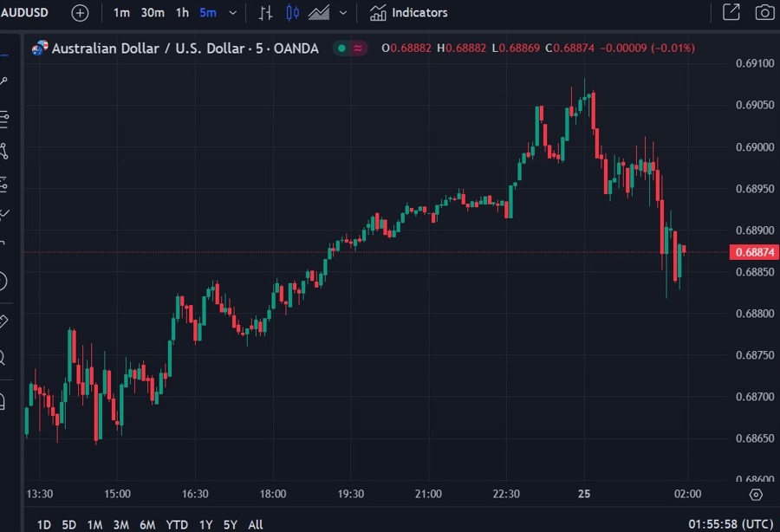
Task: Select the prediction and measurement tool icon
Action: [4, 185]
